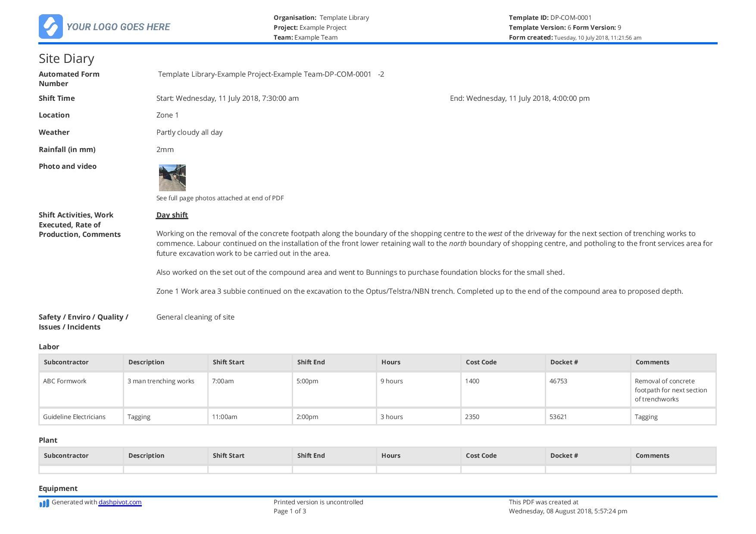Click the Organisation 'Template Library' value
756x534 pixels.
click(344, 18)
